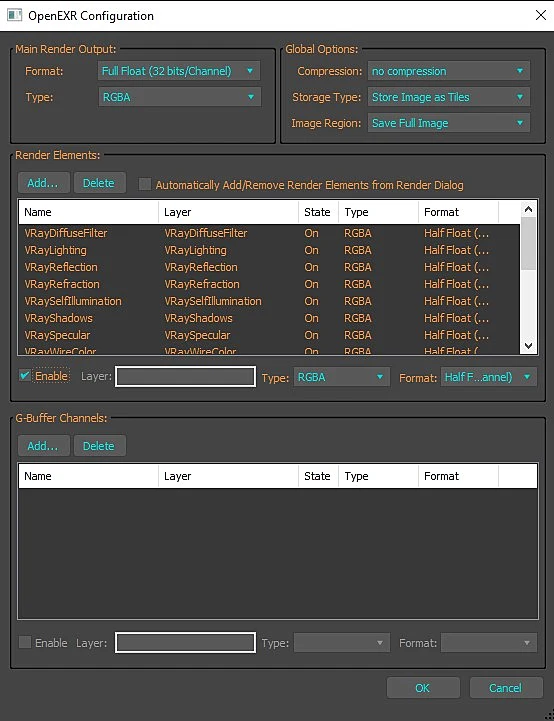Open the main output Type RGBA dropdown
The image size is (554, 721).
point(179,97)
